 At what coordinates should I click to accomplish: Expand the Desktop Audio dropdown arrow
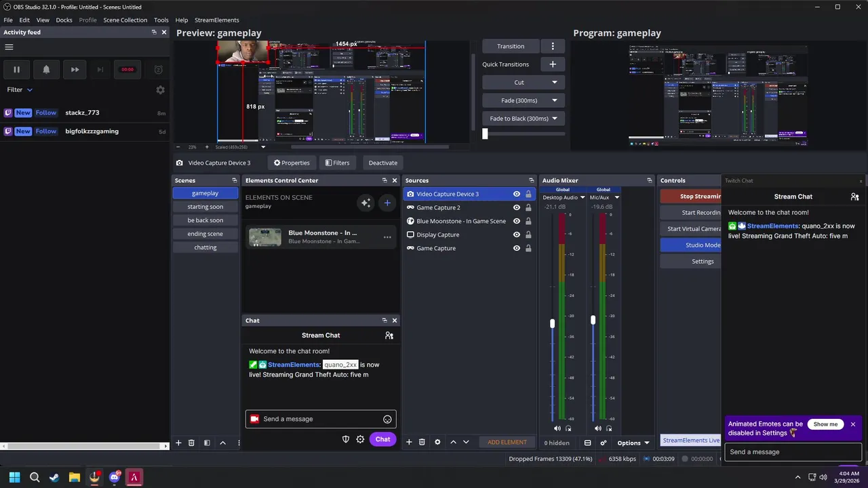[583, 197]
